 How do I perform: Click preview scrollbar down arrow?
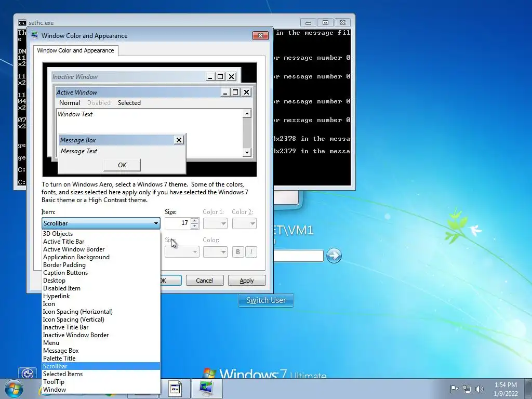247,152
